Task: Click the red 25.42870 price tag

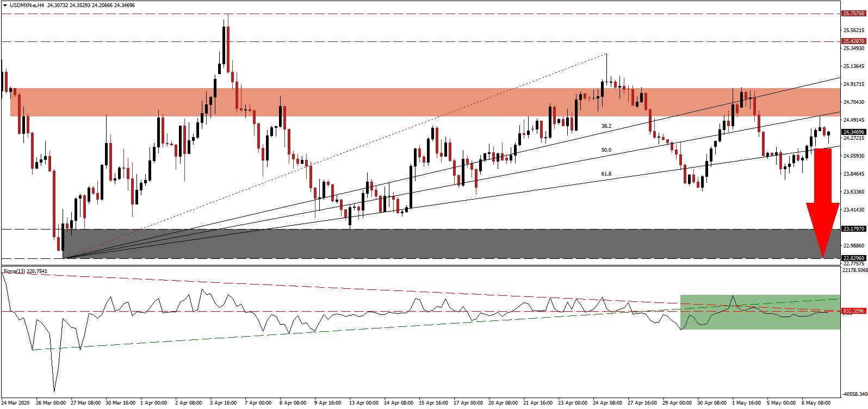Action: point(853,41)
